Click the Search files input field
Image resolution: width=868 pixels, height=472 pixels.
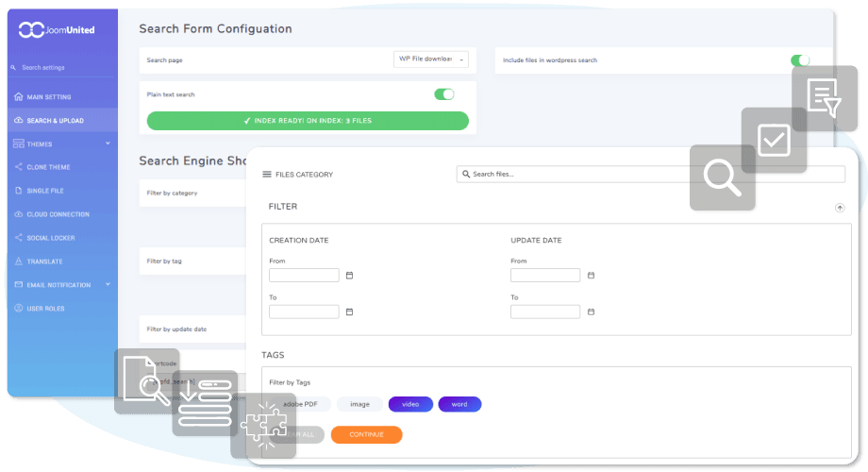tap(651, 175)
